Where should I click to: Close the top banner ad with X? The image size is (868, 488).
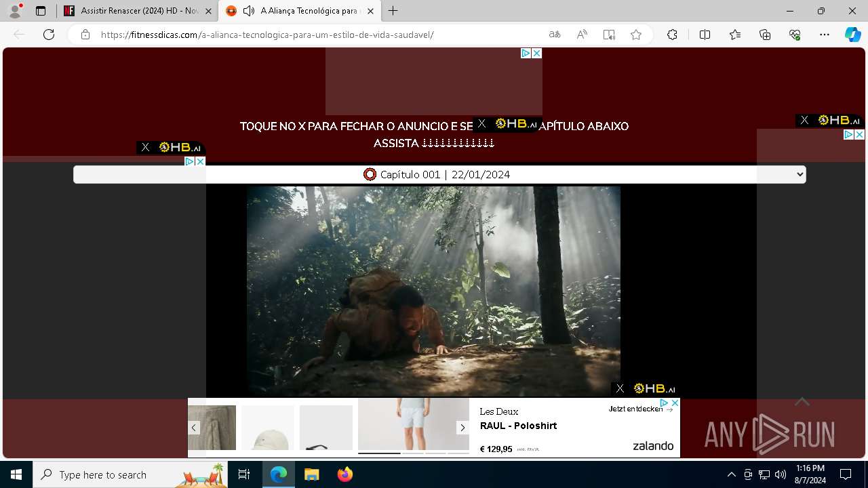click(x=536, y=53)
